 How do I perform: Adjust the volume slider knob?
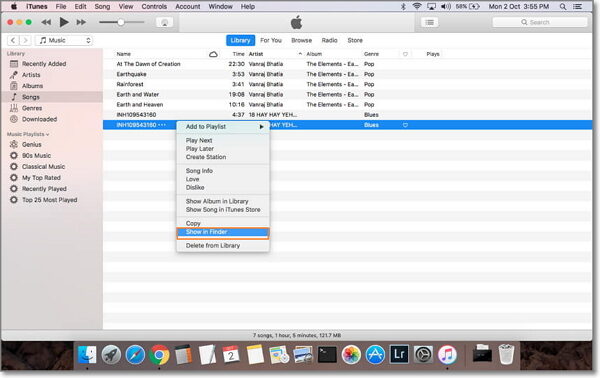[121, 22]
